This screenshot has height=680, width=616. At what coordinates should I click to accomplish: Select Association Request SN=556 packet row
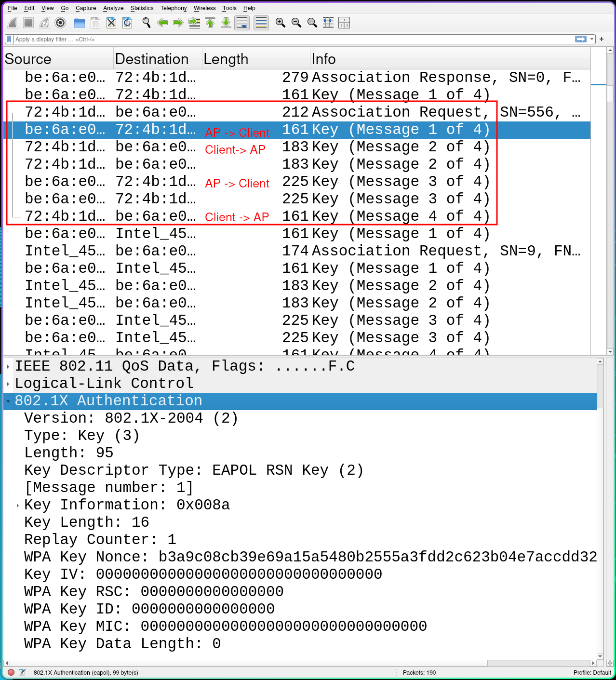[x=297, y=112]
